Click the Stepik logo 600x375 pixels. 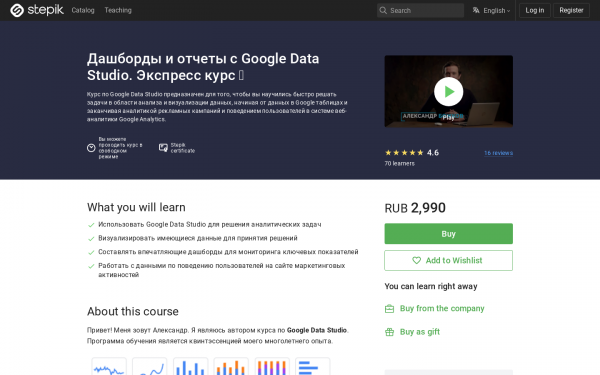pyautogui.click(x=37, y=10)
